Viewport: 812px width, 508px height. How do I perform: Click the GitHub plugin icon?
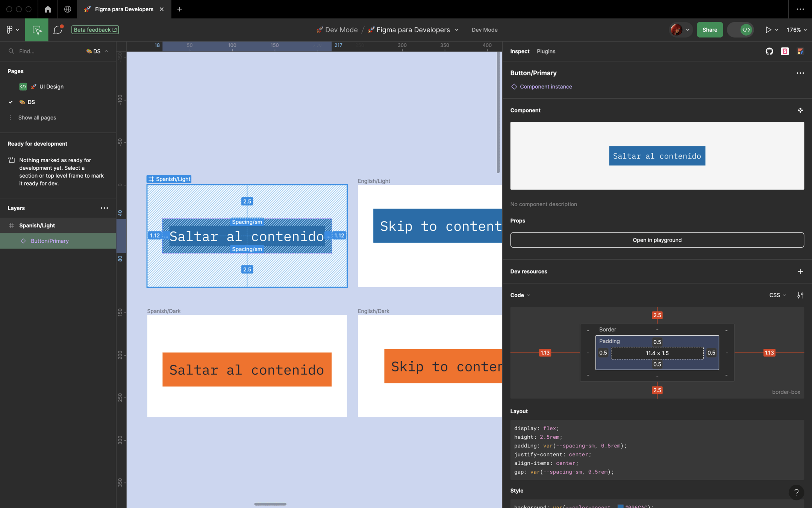(769, 51)
